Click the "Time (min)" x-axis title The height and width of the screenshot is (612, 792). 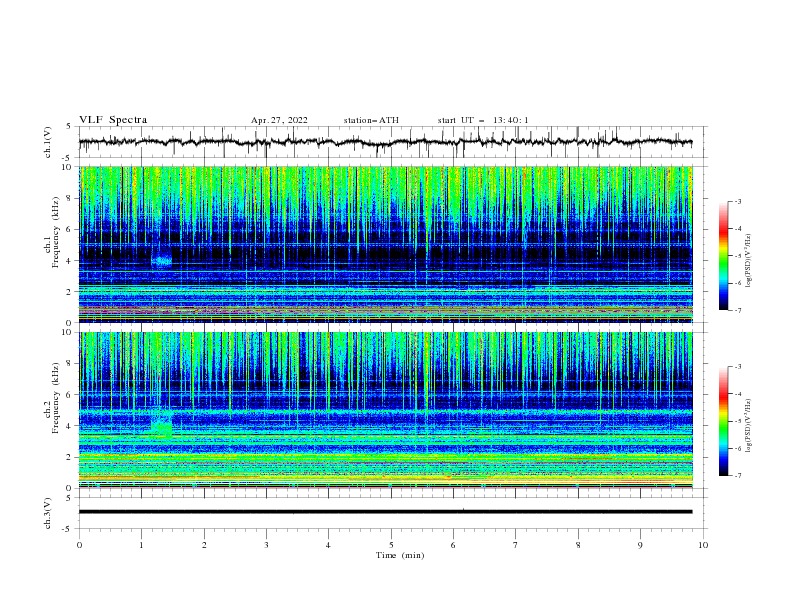(400, 555)
